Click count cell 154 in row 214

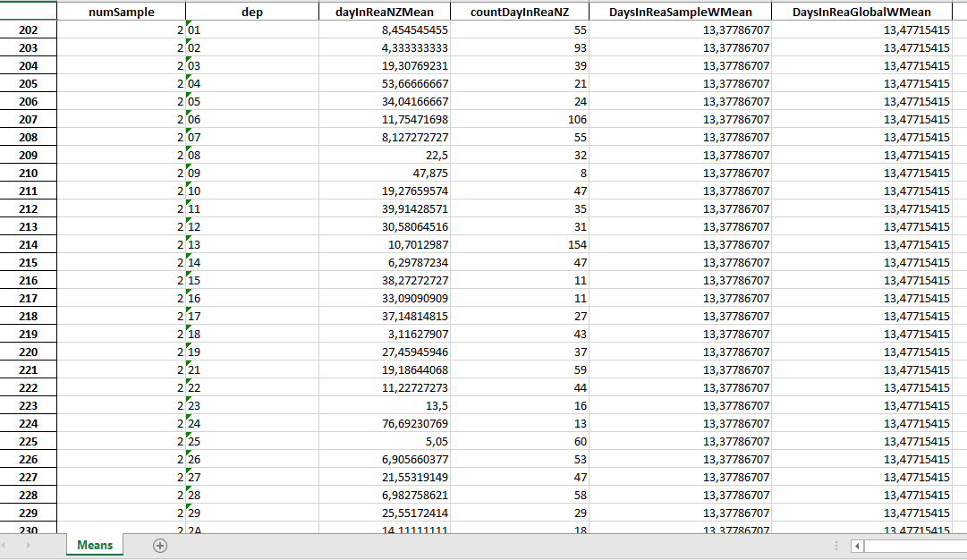519,245
